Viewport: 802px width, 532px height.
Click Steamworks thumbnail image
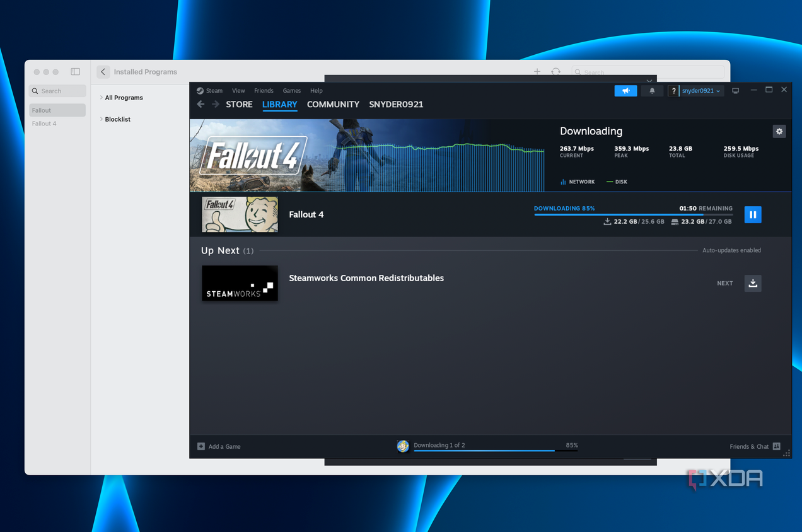coord(240,283)
